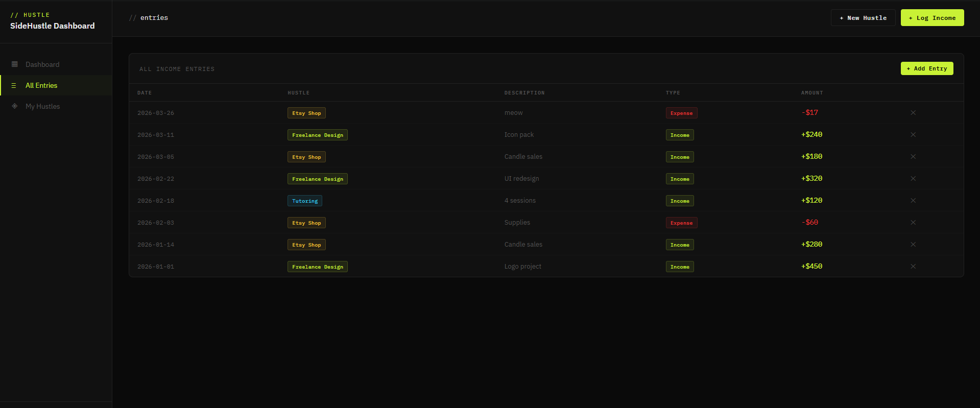Click the date 2026-02-03

point(156,223)
